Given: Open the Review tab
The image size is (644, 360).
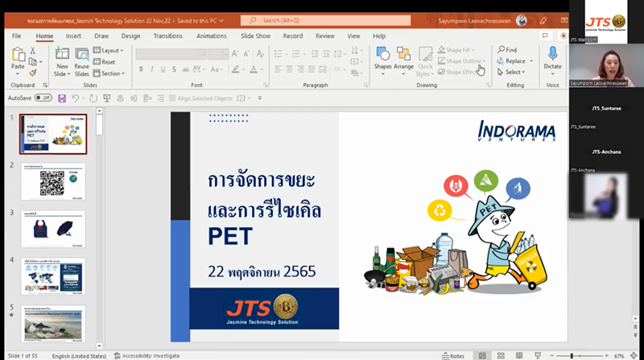Looking at the screenshot, I should click(x=325, y=35).
